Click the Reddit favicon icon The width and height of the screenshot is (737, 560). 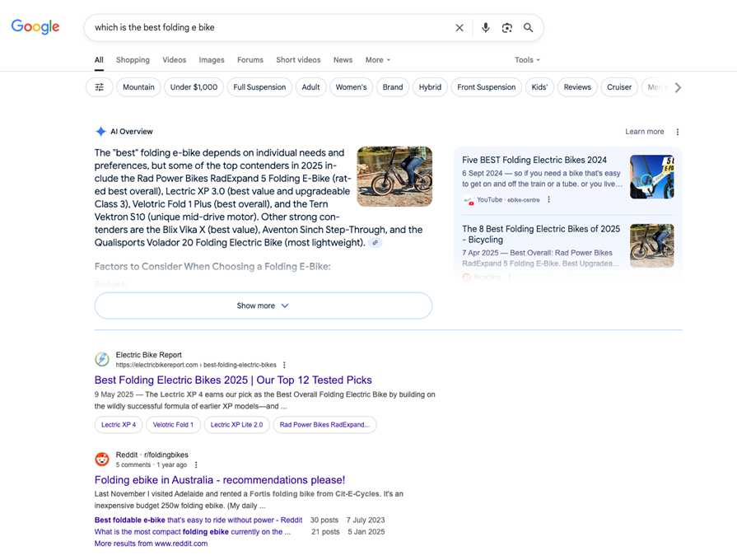coord(102,459)
